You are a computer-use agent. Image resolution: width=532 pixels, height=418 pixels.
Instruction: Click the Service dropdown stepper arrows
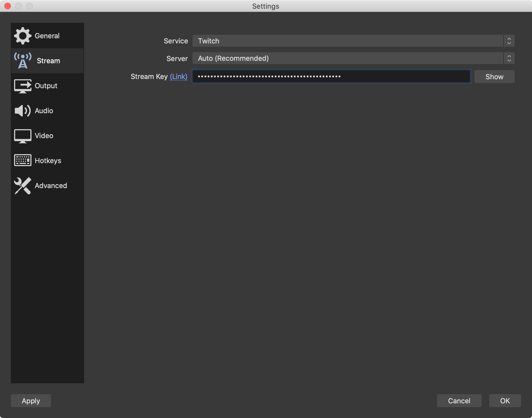tap(509, 41)
